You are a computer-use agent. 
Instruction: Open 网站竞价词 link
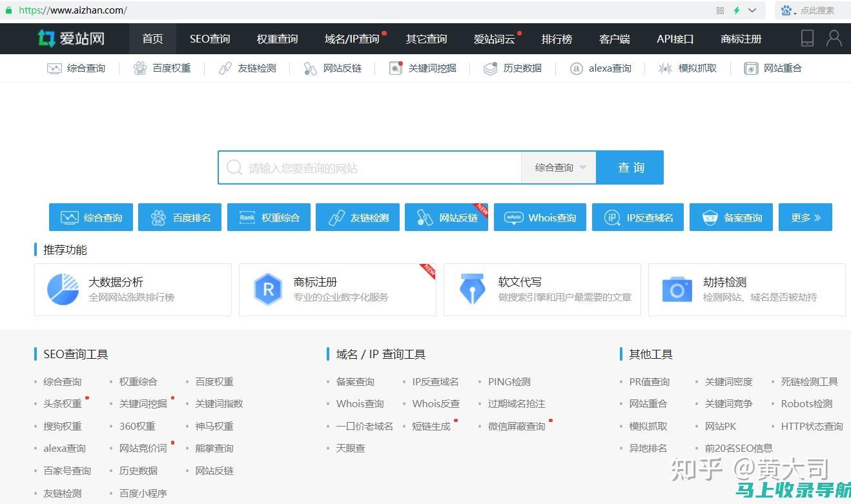[143, 449]
